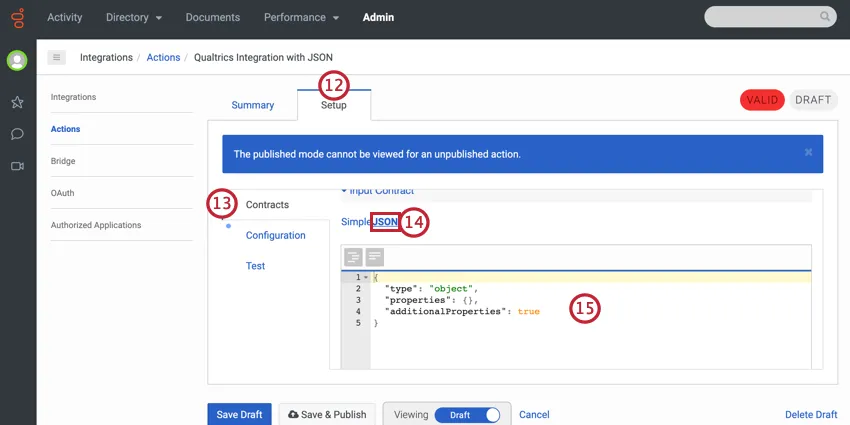Screen dimensions: 850x425
Task: Fold the JSON code at line 1
Action: pos(366,277)
